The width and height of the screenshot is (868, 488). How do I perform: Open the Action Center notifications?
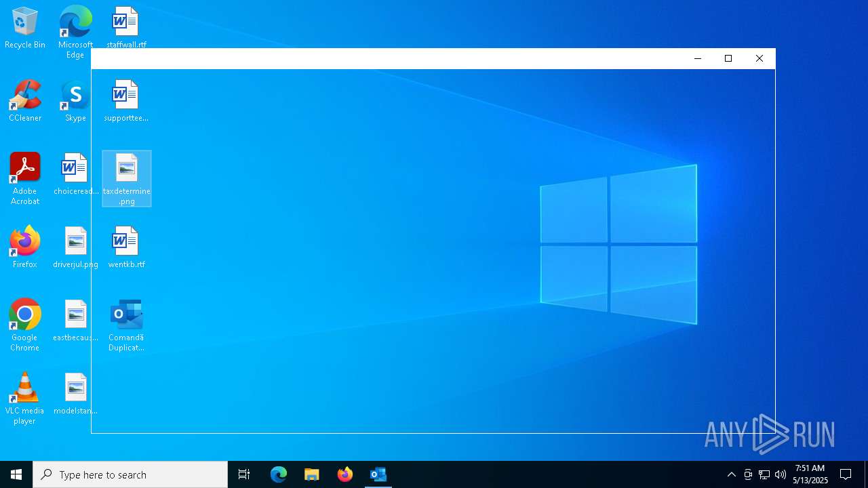pos(846,474)
